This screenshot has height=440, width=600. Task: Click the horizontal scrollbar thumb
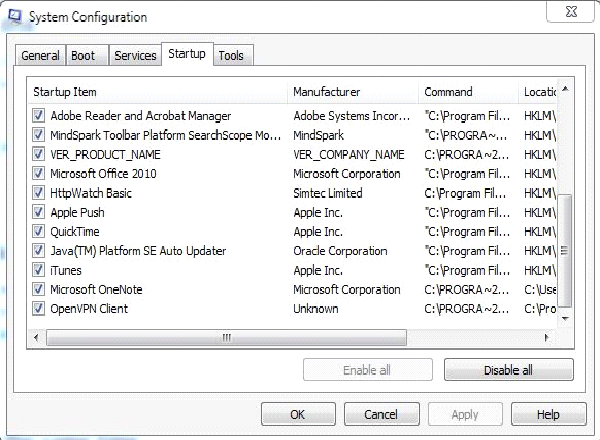point(227,337)
